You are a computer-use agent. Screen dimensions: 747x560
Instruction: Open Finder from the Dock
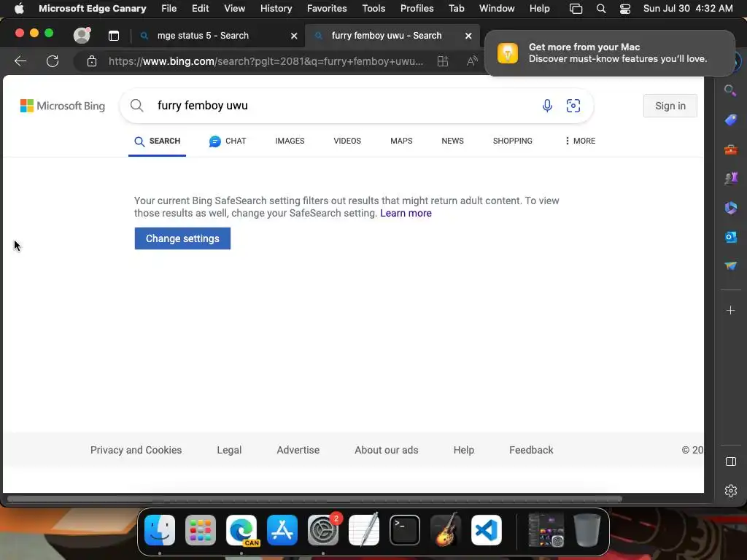tap(160, 530)
